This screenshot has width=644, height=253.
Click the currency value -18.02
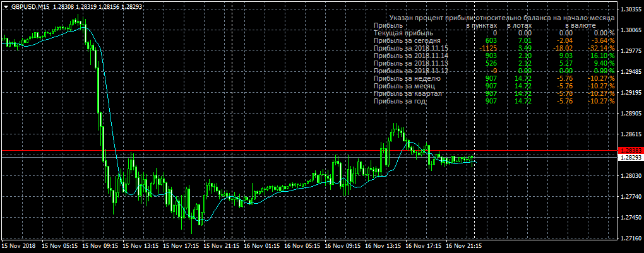563,48
